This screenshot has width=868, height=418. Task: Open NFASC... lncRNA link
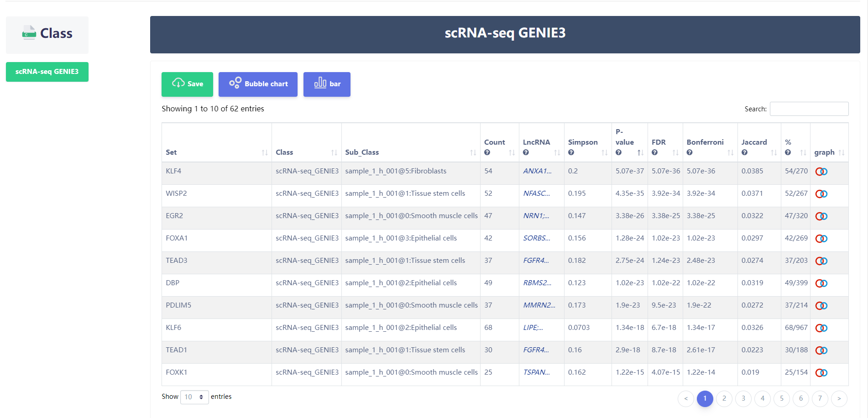coord(536,193)
